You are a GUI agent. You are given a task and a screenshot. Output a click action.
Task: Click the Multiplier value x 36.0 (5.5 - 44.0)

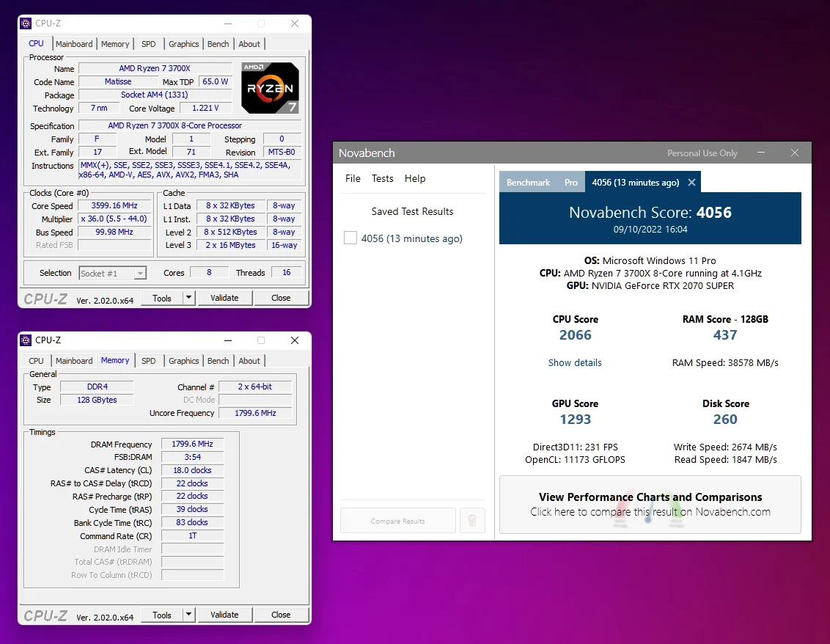click(114, 219)
